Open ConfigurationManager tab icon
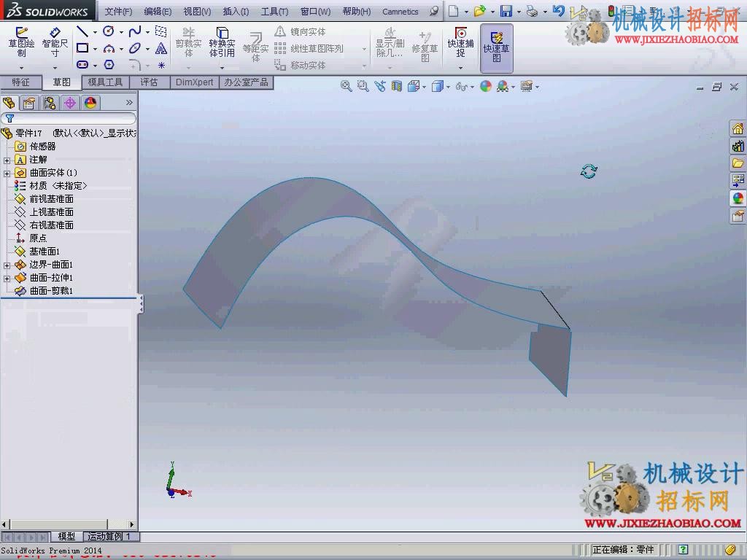Image resolution: width=747 pixels, height=560 pixels. (x=50, y=103)
